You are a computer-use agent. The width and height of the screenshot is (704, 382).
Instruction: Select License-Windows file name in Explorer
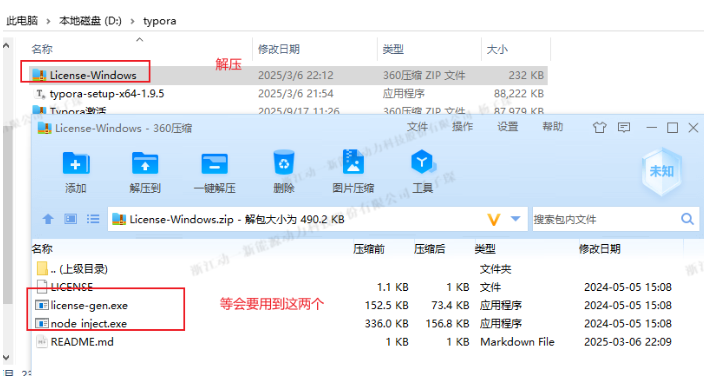[x=93, y=75]
